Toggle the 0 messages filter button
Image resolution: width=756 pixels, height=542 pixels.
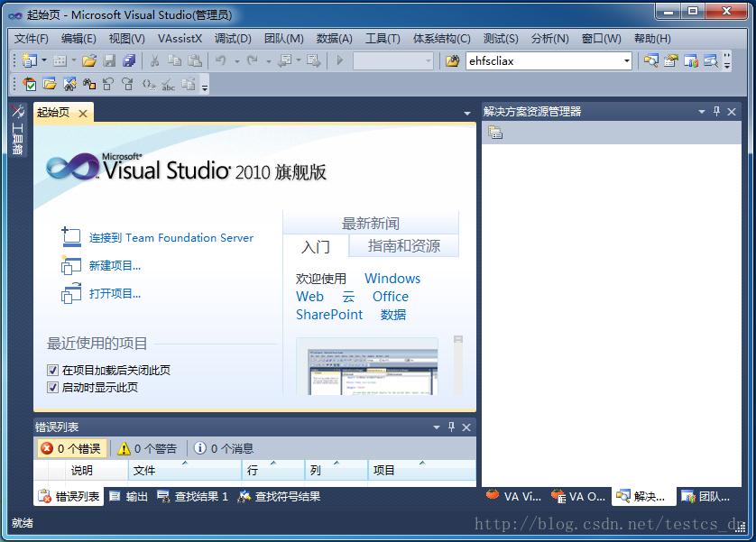coord(224,448)
